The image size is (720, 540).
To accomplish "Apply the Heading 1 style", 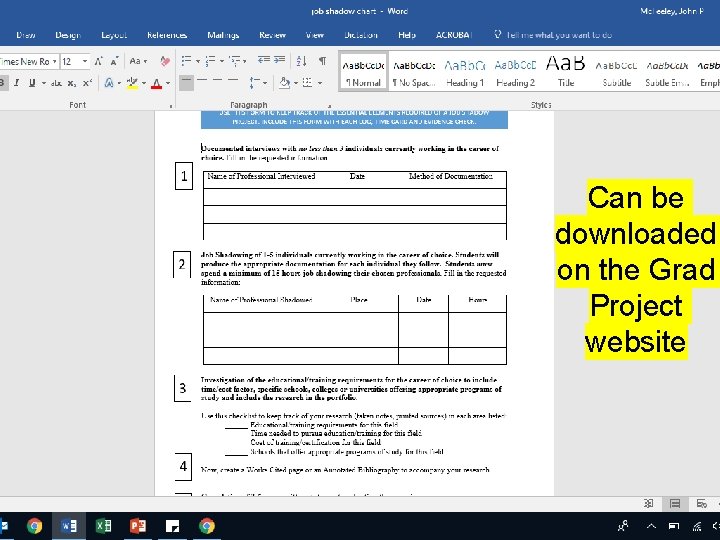I will click(x=465, y=73).
